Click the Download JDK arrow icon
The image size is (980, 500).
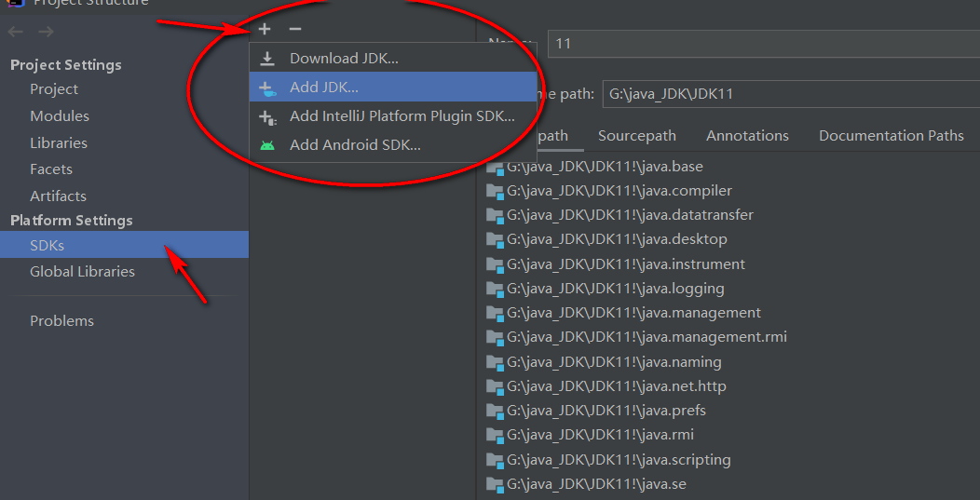click(x=267, y=59)
